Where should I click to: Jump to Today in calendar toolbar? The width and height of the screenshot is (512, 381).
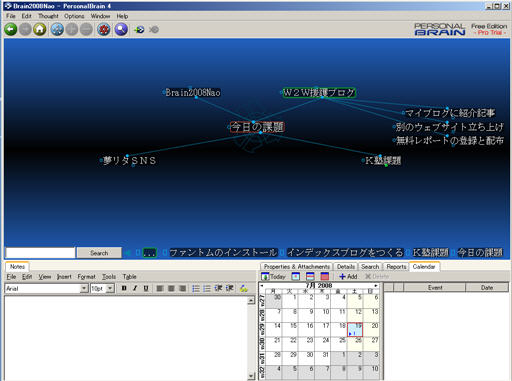pyautogui.click(x=274, y=276)
